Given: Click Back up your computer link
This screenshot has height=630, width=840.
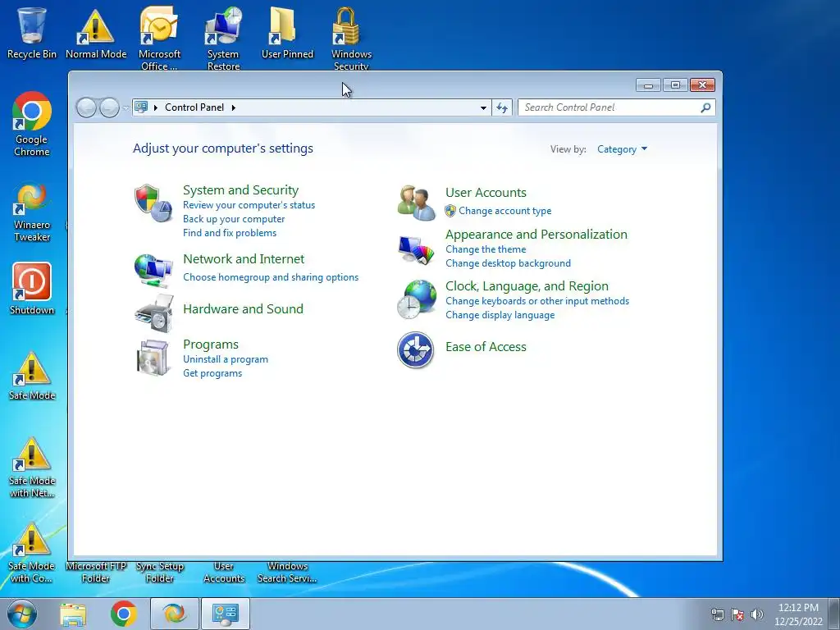Looking at the screenshot, I should click(x=234, y=219).
